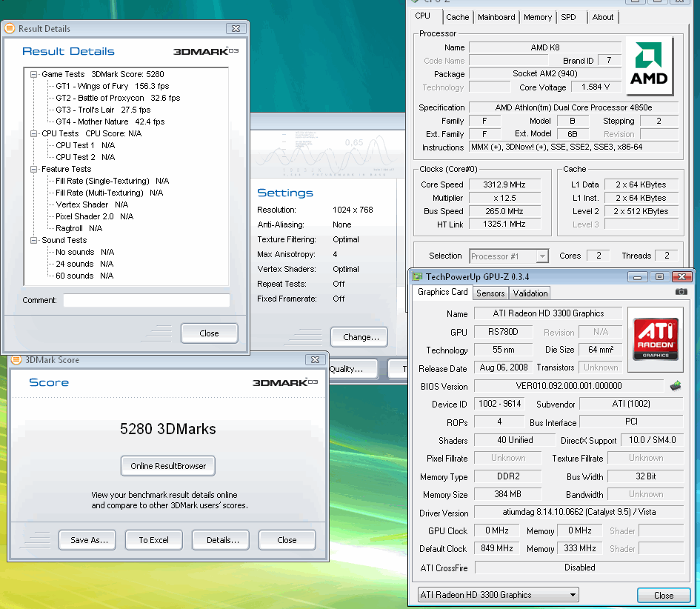Click the GPU-Z screenshot camera icon
Image resolution: width=700 pixels, height=609 pixels.
pyautogui.click(x=681, y=292)
